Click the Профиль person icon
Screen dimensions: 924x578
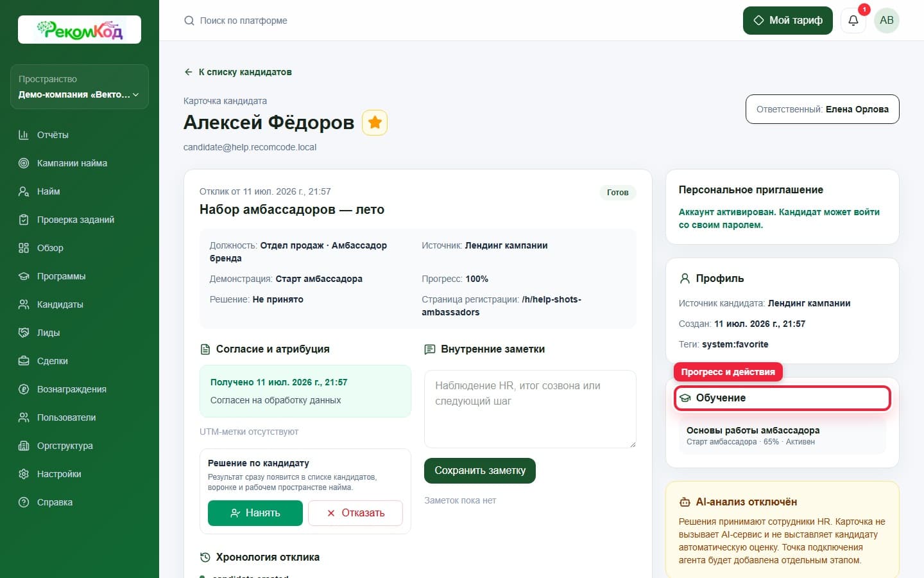685,278
